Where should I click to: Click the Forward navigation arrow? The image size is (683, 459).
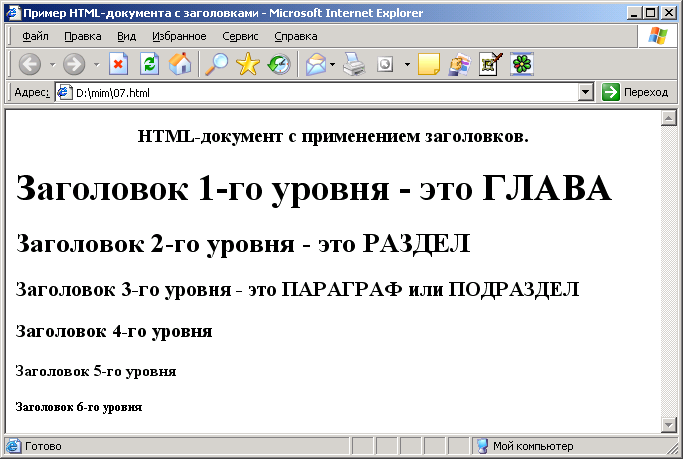pos(74,64)
